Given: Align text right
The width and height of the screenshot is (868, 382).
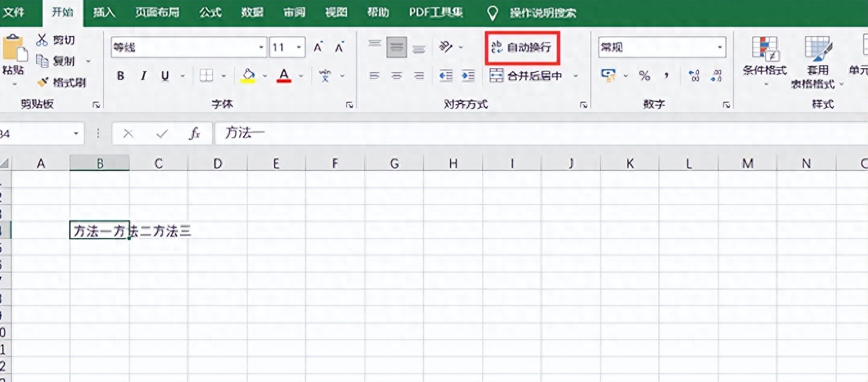Looking at the screenshot, I should [419, 76].
